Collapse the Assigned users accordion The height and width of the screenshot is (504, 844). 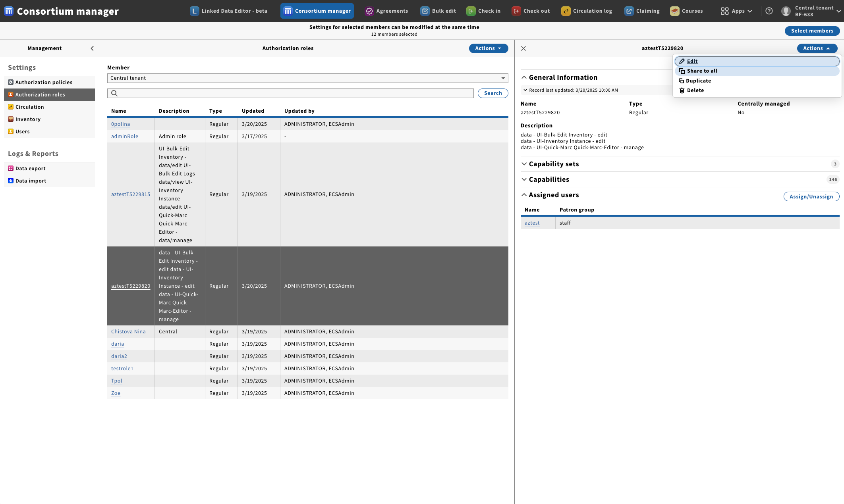pos(550,195)
